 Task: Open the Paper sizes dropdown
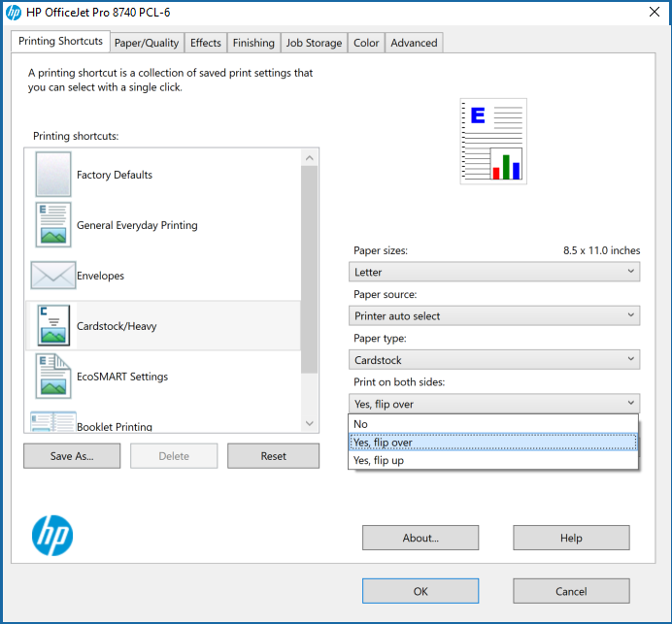point(494,272)
